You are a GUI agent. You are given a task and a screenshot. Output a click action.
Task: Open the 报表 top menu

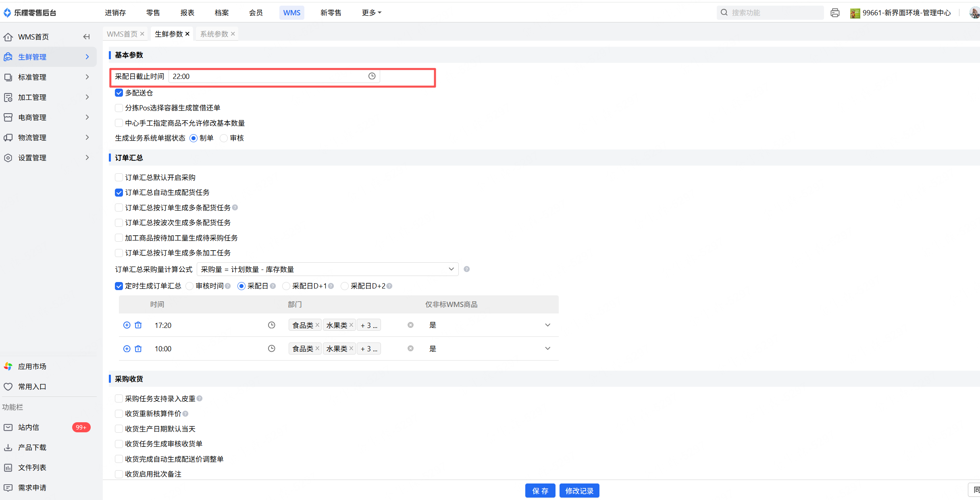pos(187,13)
